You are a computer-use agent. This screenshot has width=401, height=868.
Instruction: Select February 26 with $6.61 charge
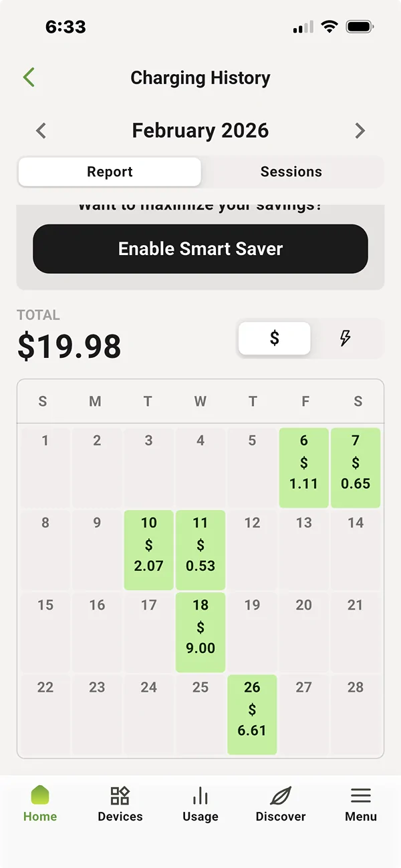tap(252, 714)
